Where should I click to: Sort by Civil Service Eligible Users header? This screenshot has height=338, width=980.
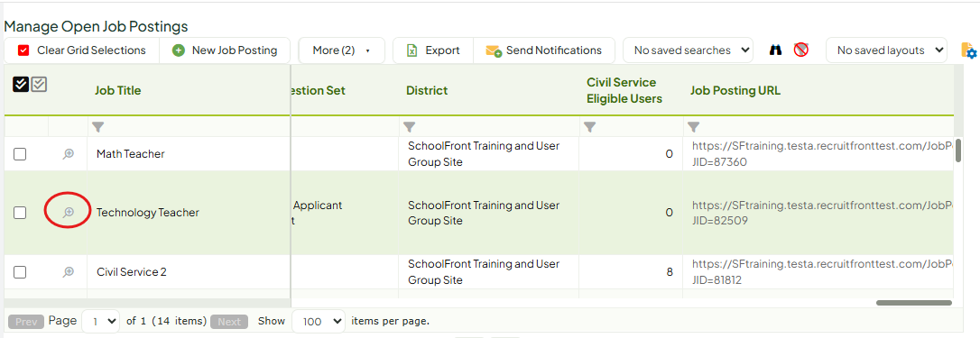coord(624,91)
